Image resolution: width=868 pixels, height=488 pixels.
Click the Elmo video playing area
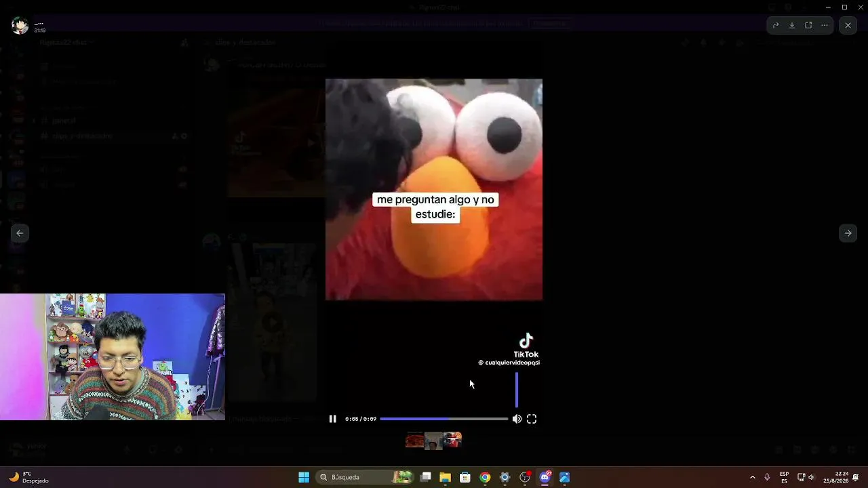tap(434, 189)
